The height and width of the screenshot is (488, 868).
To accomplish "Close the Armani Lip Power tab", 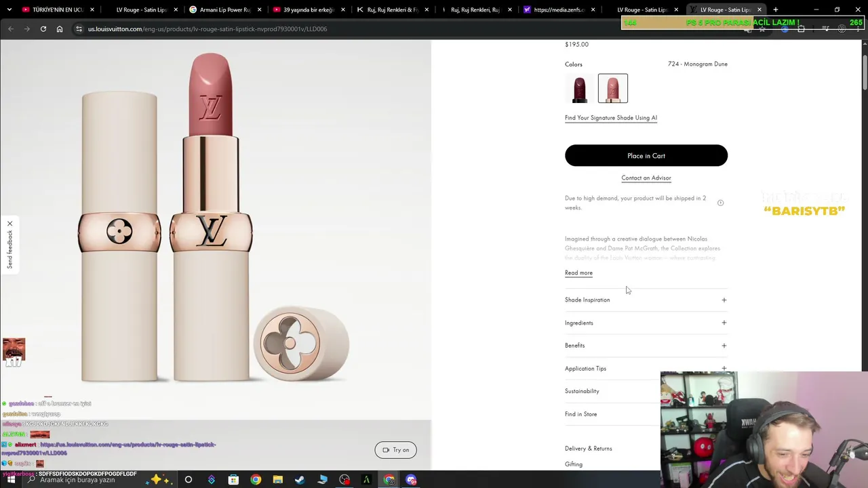I will (259, 9).
